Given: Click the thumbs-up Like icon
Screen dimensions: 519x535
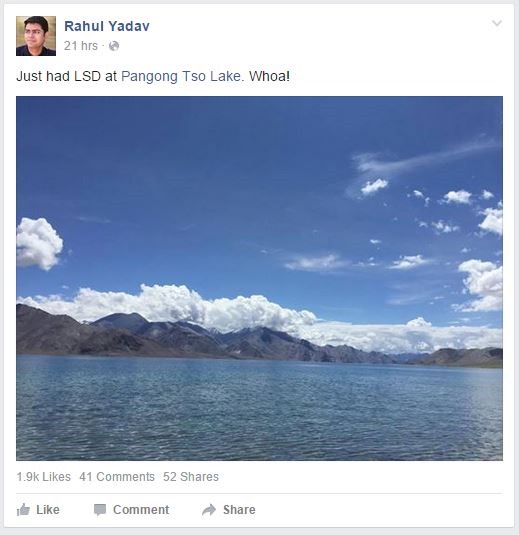Looking at the screenshot, I should [x=23, y=510].
